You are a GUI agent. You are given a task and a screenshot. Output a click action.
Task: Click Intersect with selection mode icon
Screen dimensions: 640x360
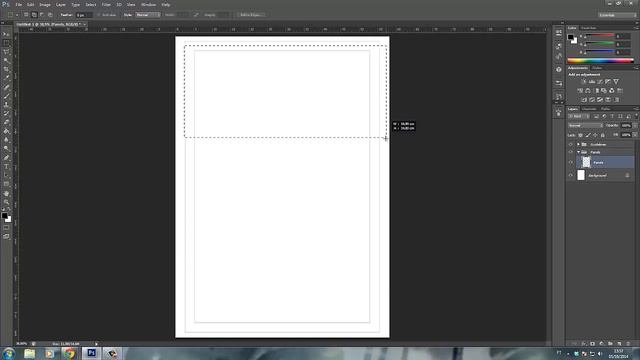click(x=50, y=15)
